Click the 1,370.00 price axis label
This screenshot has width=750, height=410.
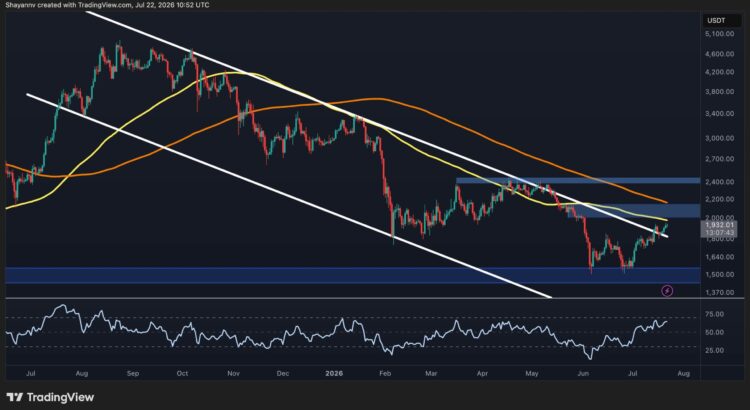(720, 292)
